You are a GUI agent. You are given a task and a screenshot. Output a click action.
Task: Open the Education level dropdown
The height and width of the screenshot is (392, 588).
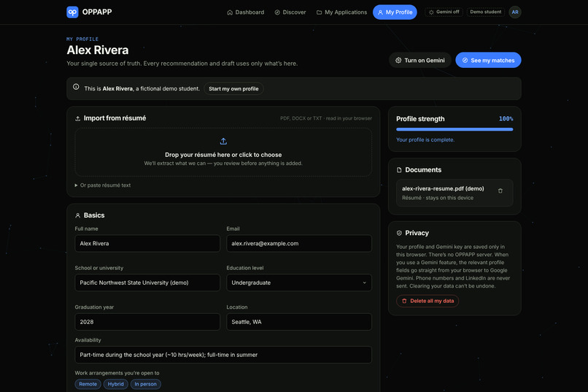coord(299,283)
